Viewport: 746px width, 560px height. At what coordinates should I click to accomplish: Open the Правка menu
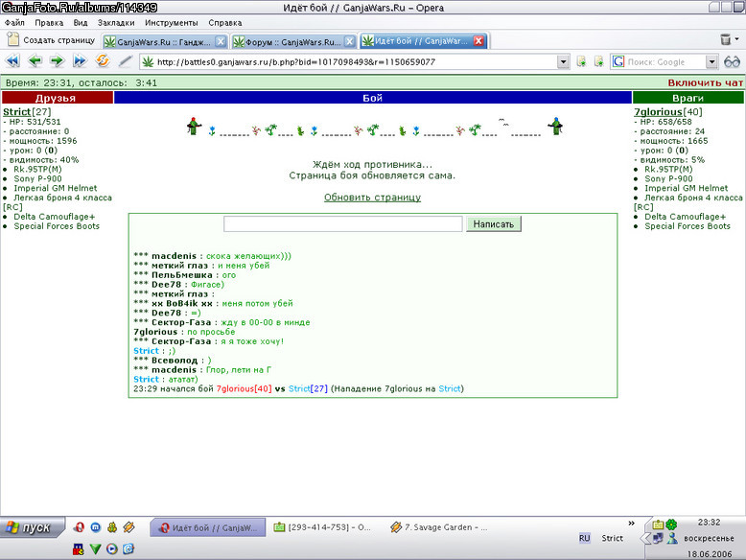tap(49, 23)
